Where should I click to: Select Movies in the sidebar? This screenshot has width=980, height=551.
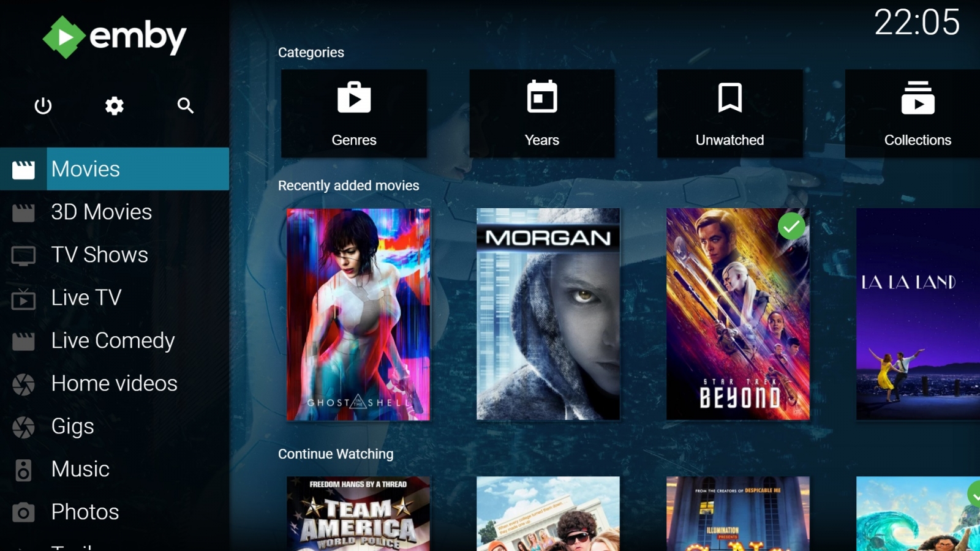pyautogui.click(x=115, y=169)
